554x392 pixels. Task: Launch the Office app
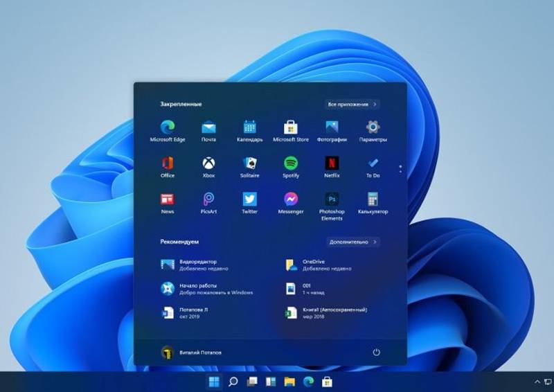[x=168, y=167]
